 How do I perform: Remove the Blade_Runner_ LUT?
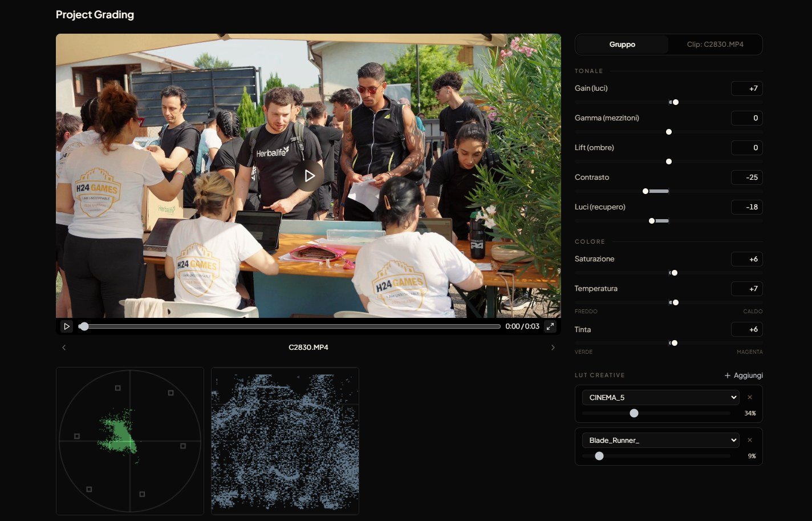pos(750,441)
